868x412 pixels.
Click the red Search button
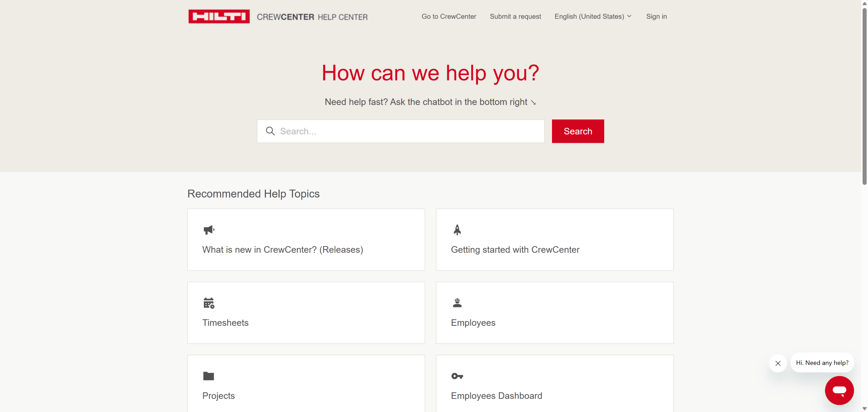pyautogui.click(x=578, y=131)
